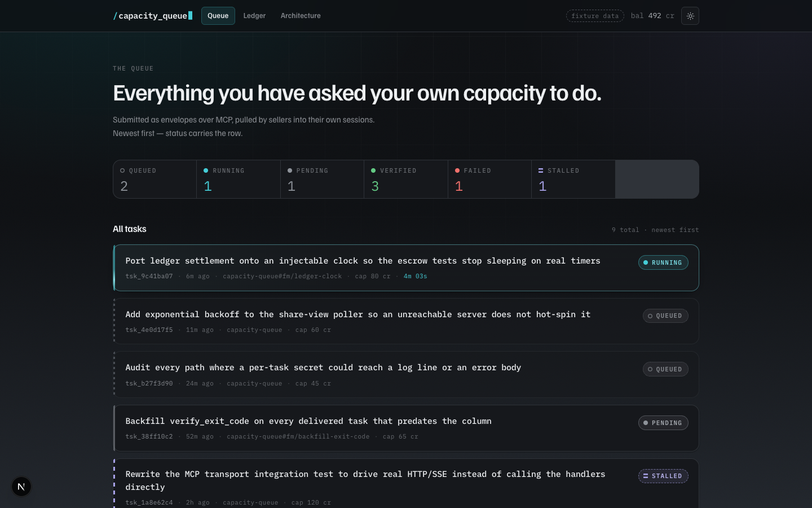Click the cap 45 cr value
812x508 pixels.
click(x=313, y=383)
